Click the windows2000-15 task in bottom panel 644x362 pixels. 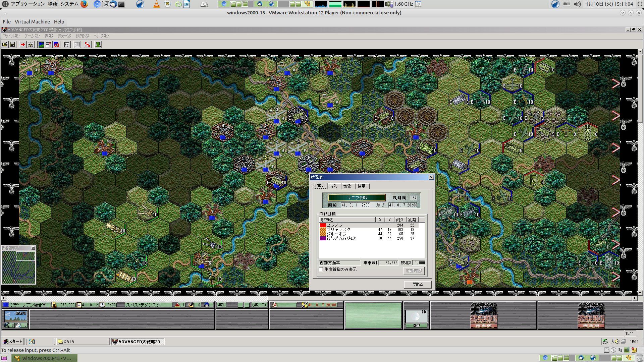44,358
